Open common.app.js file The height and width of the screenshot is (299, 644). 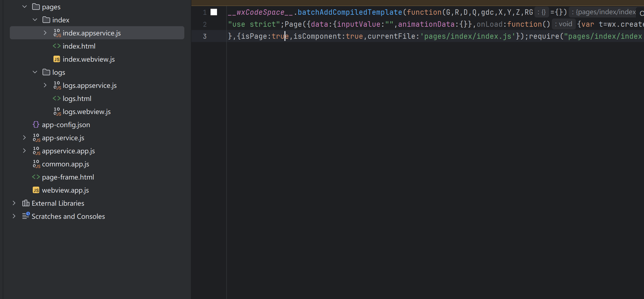[65, 164]
